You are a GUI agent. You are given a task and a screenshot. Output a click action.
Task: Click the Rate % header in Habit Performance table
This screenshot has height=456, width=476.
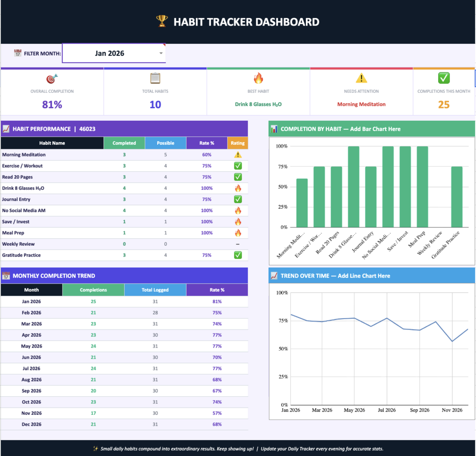click(x=207, y=143)
